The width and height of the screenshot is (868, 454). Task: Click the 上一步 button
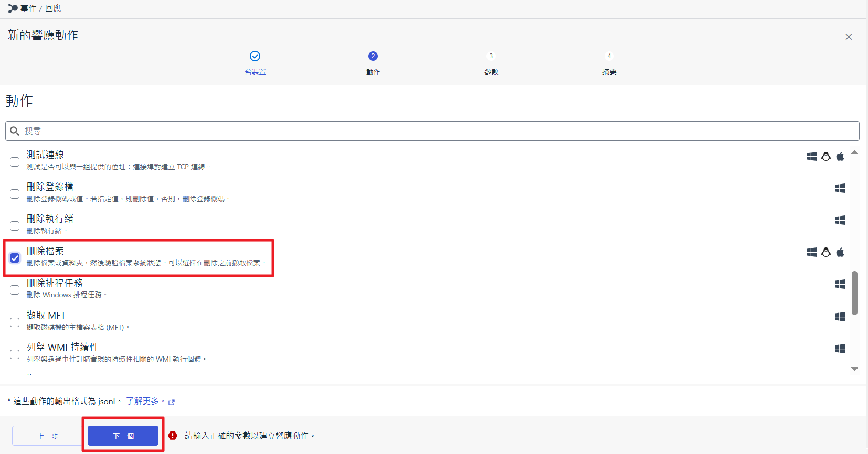coord(48,436)
